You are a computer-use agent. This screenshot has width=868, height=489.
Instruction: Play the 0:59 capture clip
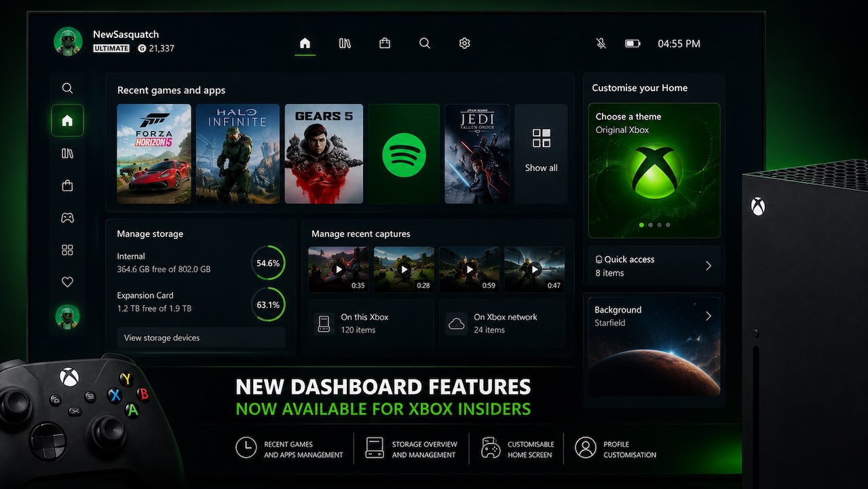point(469,270)
